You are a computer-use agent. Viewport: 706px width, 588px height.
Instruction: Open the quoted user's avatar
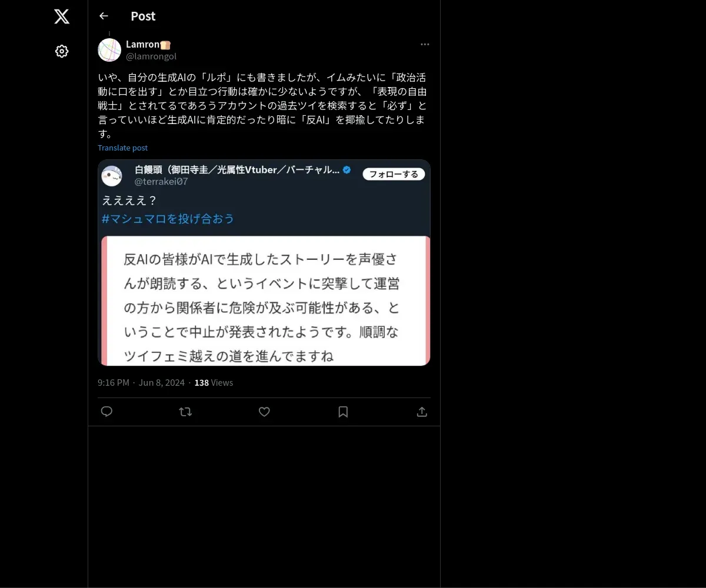(112, 175)
